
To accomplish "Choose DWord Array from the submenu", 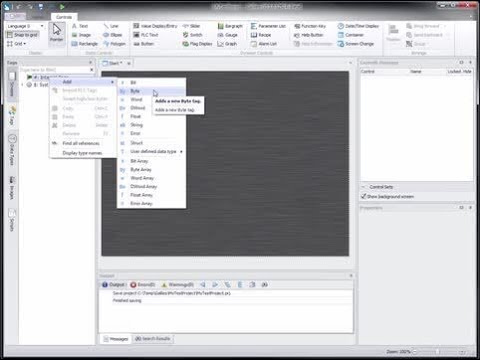I will click(152, 186).
